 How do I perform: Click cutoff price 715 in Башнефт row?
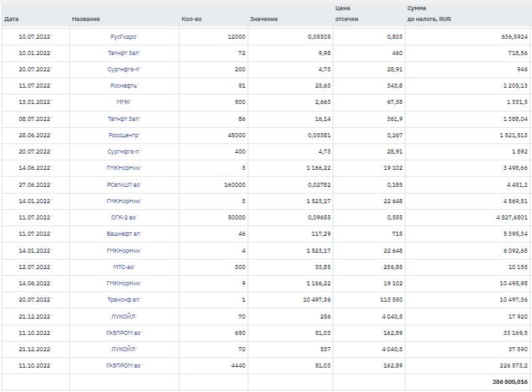coord(397,234)
